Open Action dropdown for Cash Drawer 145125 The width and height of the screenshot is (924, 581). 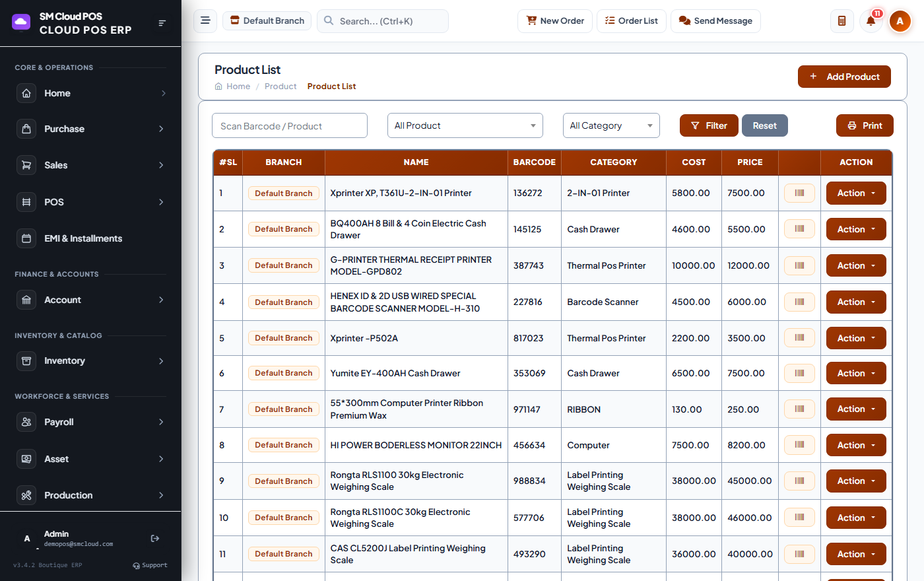pyautogui.click(x=856, y=229)
